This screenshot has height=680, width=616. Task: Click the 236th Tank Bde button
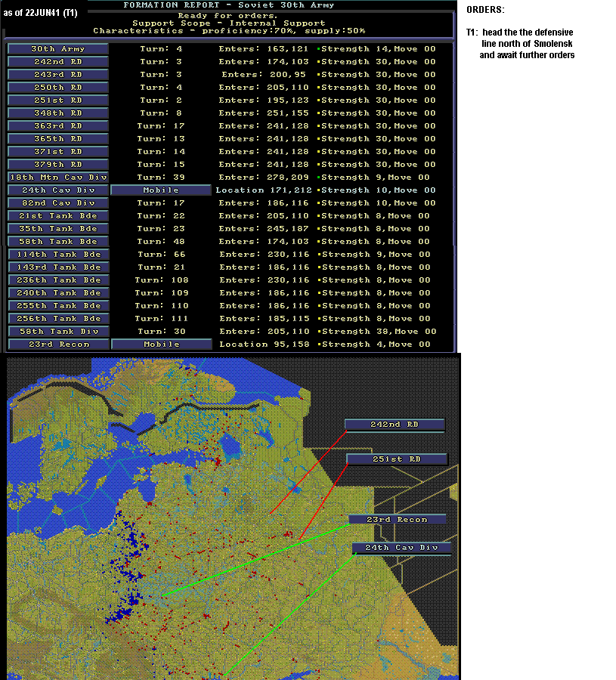[x=58, y=280]
